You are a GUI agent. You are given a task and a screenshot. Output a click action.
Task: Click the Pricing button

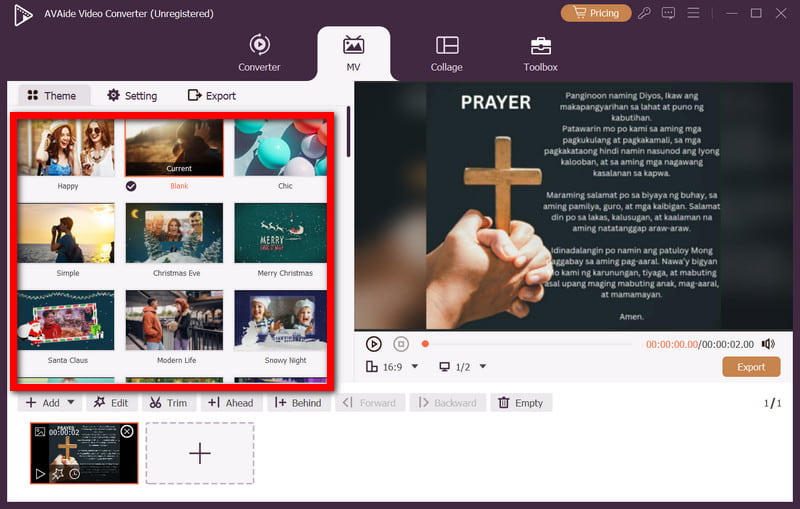click(596, 13)
